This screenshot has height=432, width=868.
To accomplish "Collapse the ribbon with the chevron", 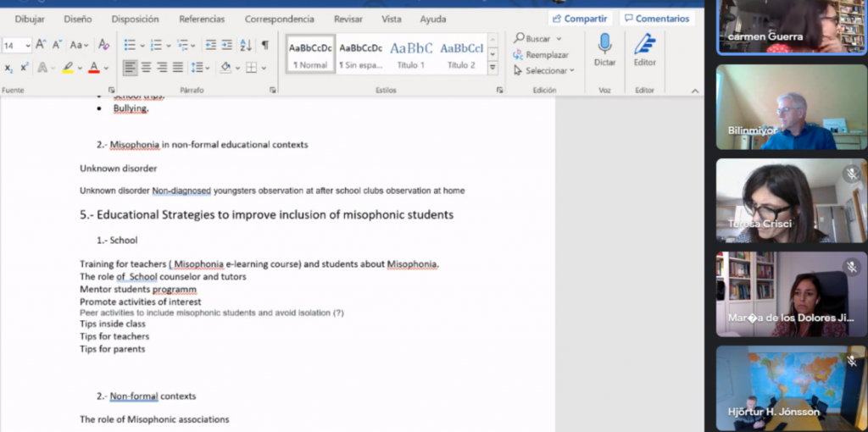I will coord(695,90).
